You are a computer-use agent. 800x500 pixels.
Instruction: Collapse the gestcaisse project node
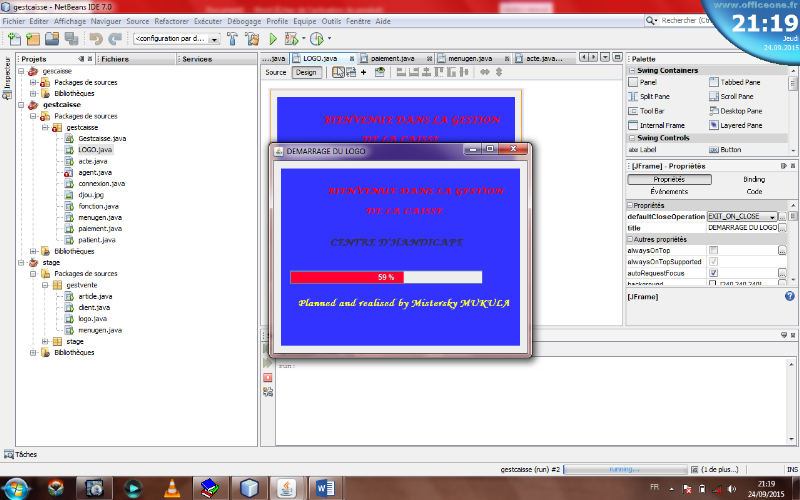pos(21,105)
